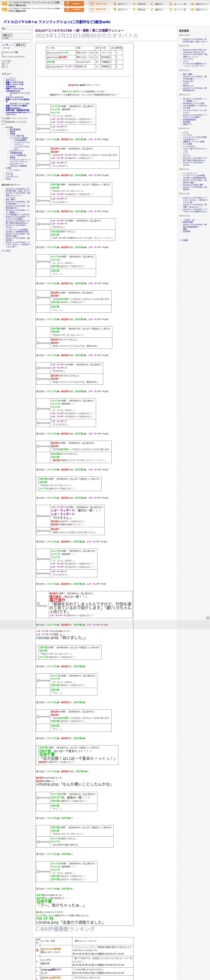Image resolution: width=210 pixels, height=980 pixels.
Task: Click the 検索する button under keyword search
Action: 7,35
